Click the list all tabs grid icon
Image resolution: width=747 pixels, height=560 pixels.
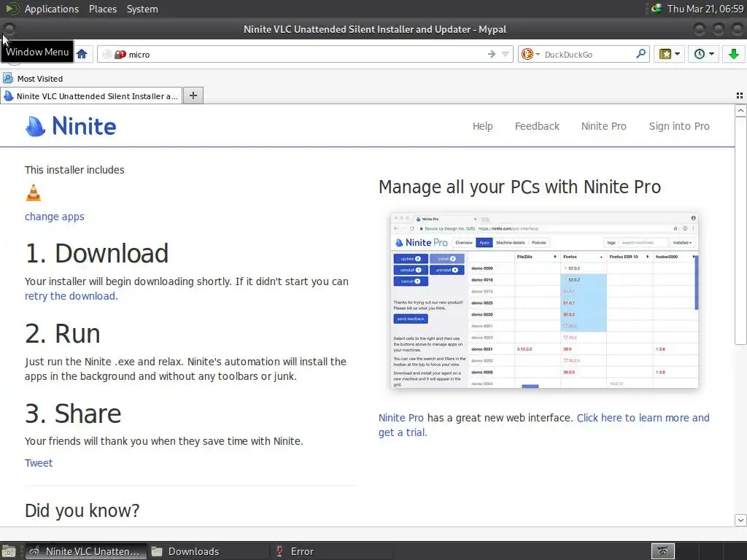tap(740, 96)
